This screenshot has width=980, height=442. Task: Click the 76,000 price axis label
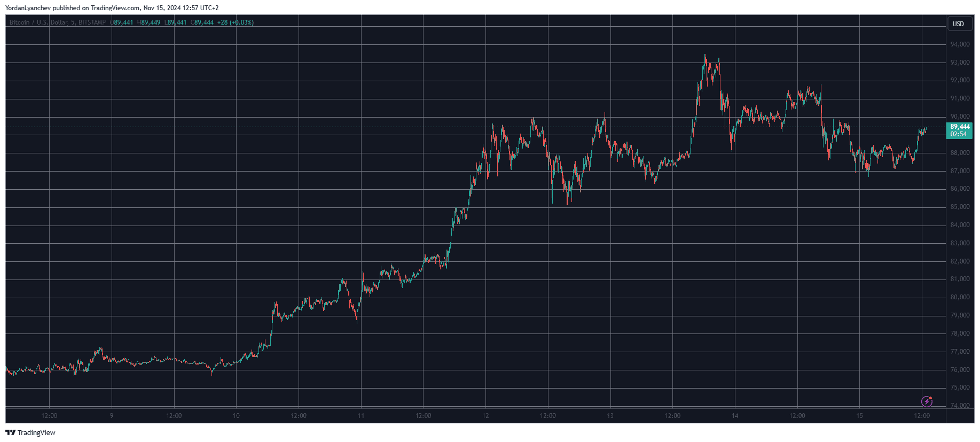click(960, 370)
